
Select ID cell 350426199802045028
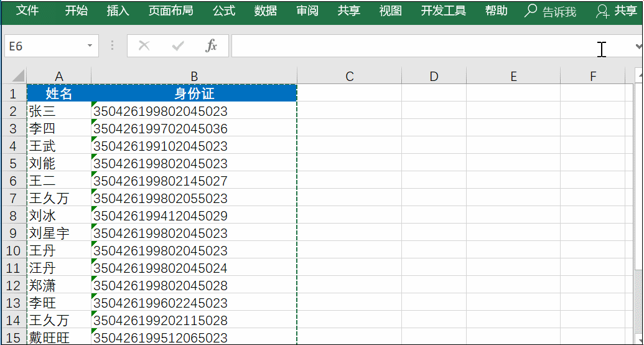(x=194, y=285)
